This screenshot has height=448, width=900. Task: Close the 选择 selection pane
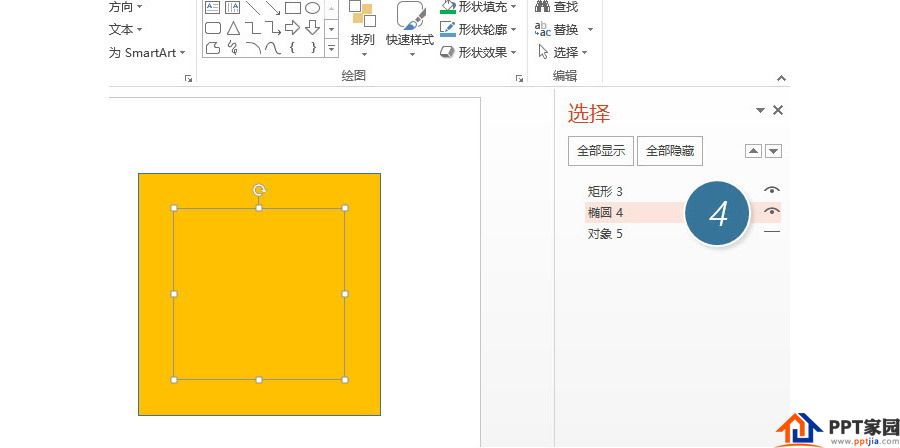(x=778, y=110)
